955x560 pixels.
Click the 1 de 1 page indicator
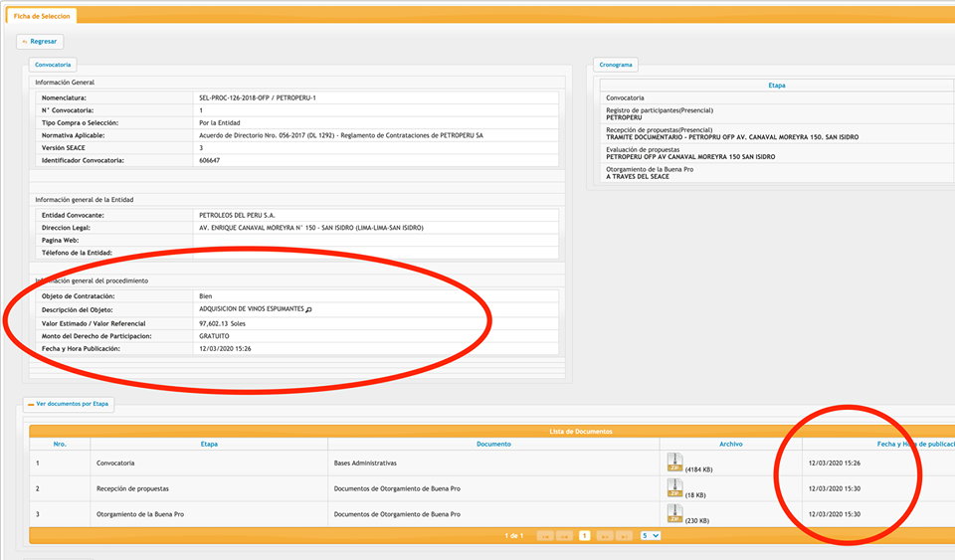click(513, 536)
